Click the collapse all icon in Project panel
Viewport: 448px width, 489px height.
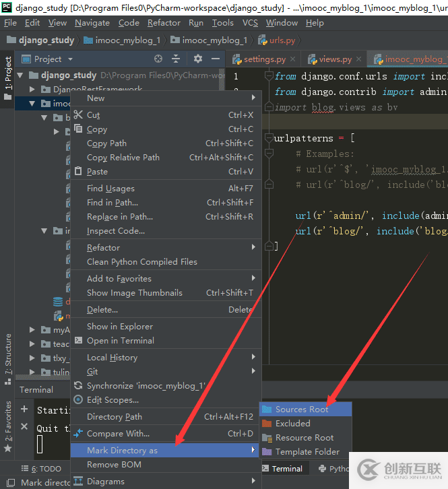pyautogui.click(x=176, y=59)
